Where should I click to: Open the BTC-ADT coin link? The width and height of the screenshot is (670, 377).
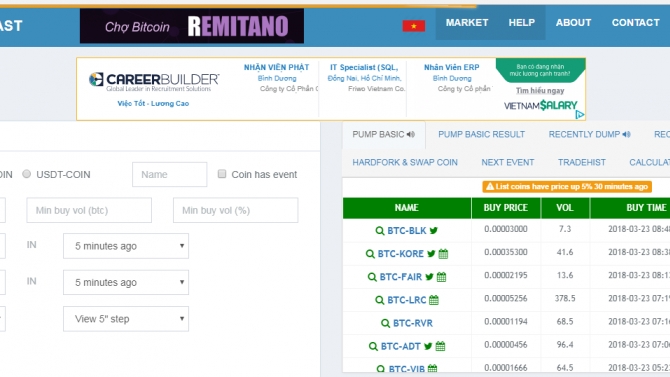401,346
